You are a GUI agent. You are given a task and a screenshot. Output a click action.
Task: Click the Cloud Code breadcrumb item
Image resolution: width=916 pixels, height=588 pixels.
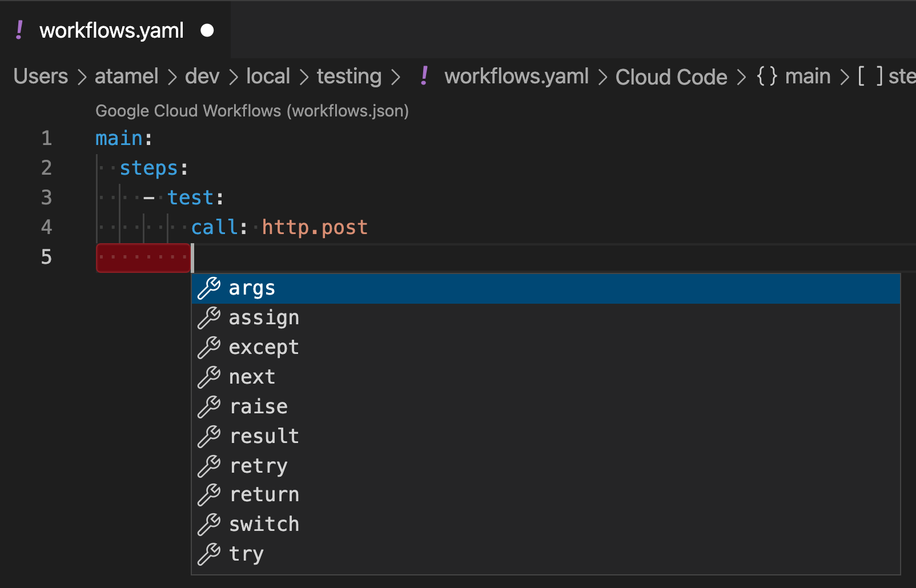(x=671, y=76)
